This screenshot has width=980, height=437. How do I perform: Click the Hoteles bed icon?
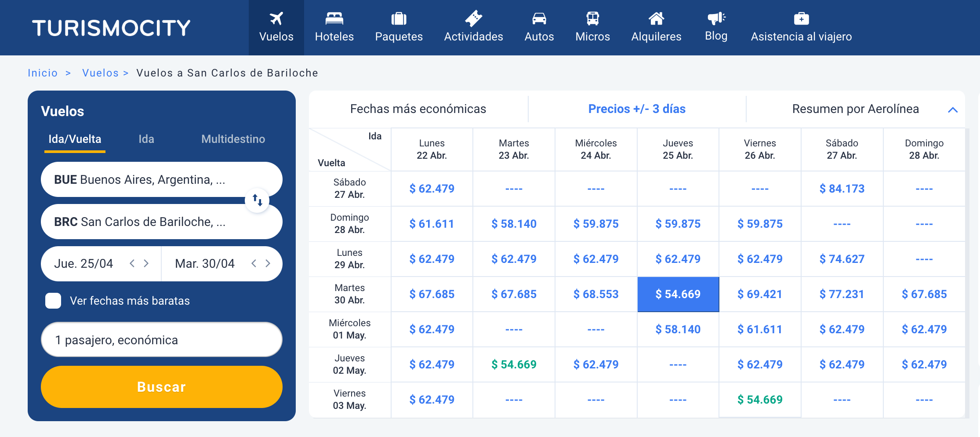(334, 19)
